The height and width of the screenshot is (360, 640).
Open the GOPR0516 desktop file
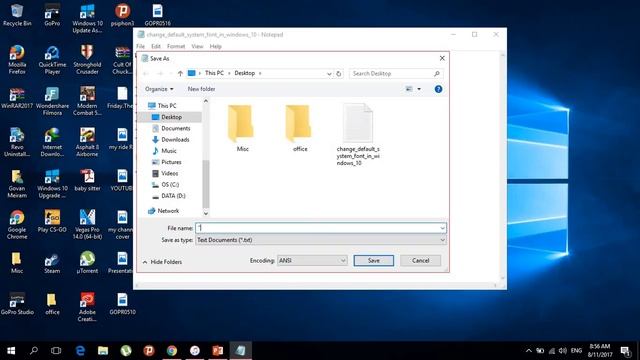click(158, 15)
